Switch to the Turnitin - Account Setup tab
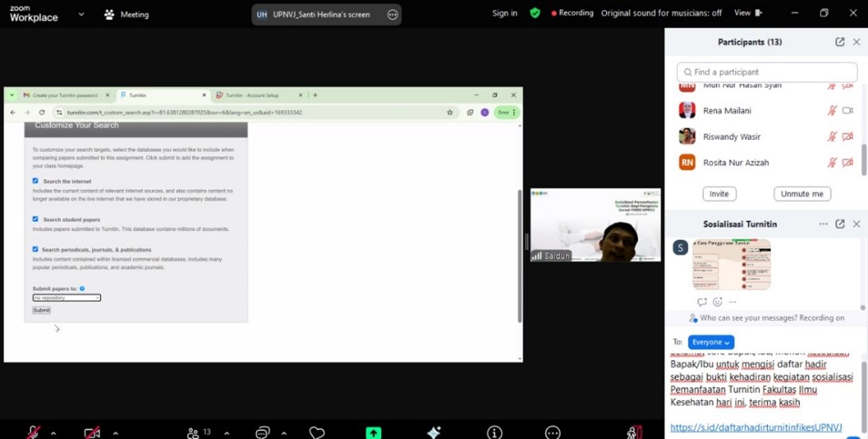The height and width of the screenshot is (439, 868). pyautogui.click(x=259, y=95)
